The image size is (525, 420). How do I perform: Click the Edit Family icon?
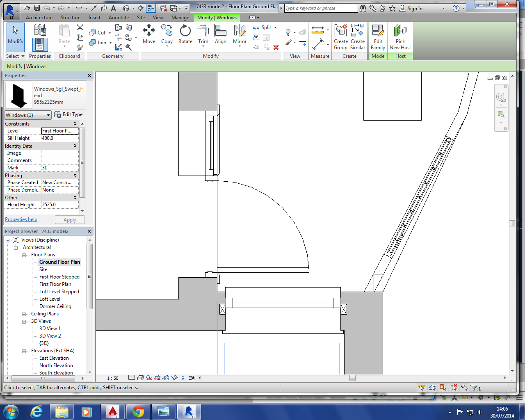(x=378, y=37)
